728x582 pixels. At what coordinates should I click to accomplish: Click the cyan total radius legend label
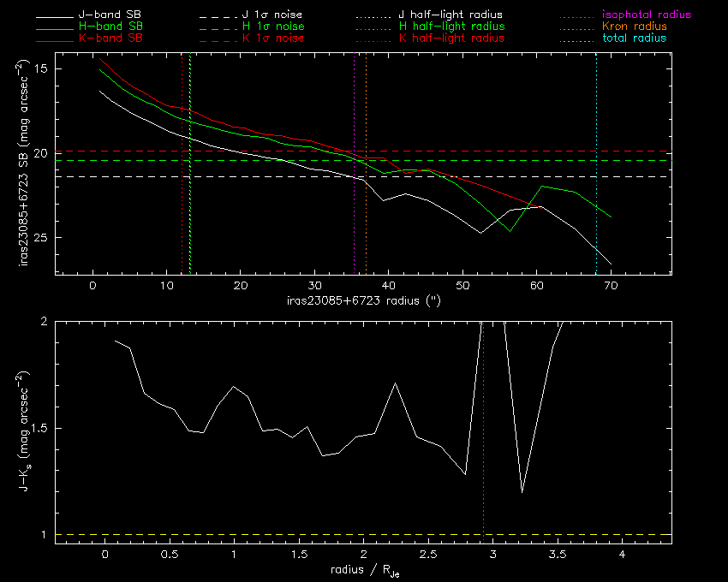pyautogui.click(x=634, y=38)
